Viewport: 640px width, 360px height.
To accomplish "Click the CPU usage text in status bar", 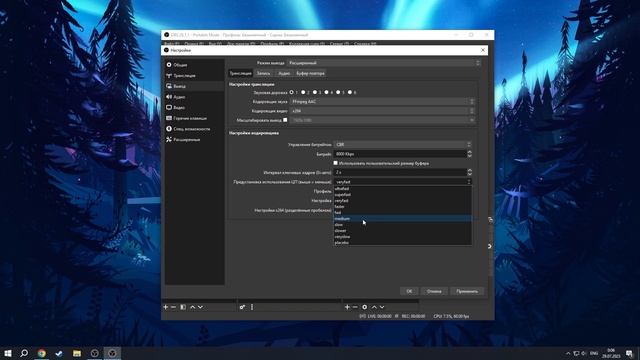I will (451, 316).
